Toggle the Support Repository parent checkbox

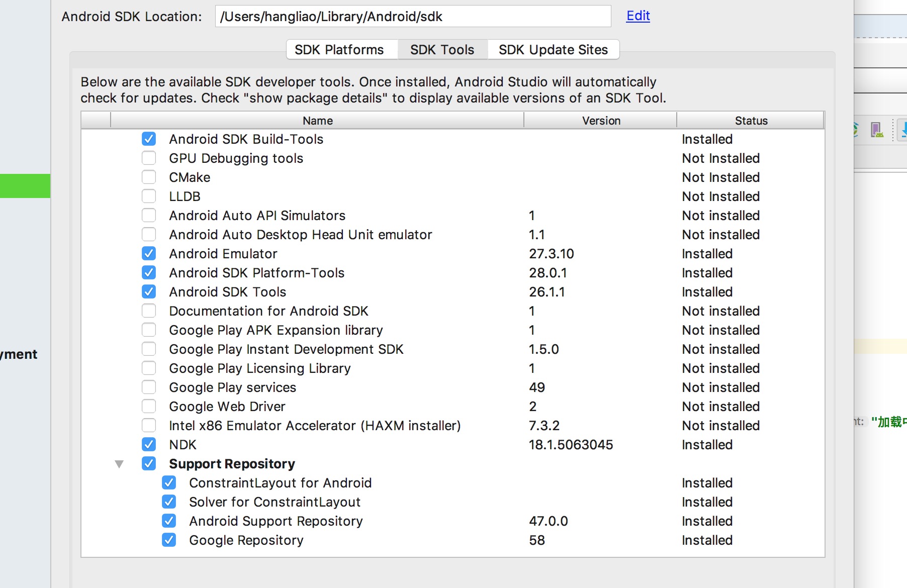pyautogui.click(x=149, y=463)
